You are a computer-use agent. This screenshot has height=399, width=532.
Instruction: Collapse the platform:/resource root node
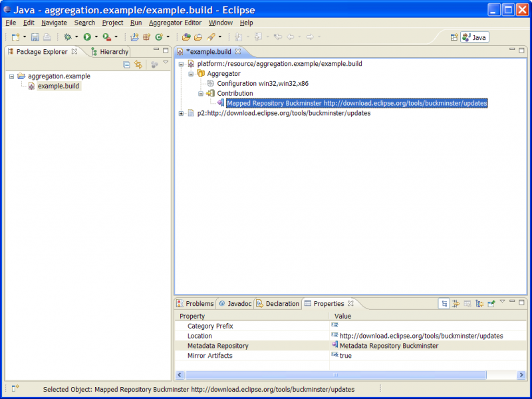[181, 64]
